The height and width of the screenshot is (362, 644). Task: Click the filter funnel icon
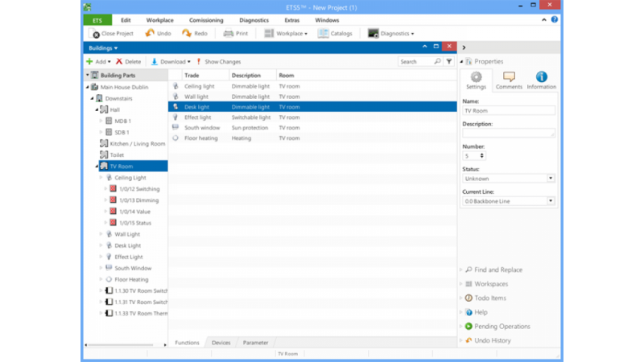tap(449, 61)
